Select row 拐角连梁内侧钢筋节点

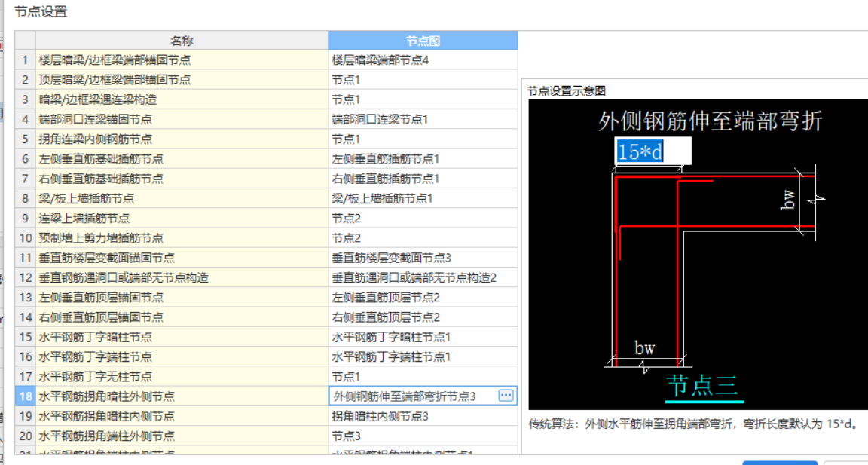pyautogui.click(x=182, y=139)
